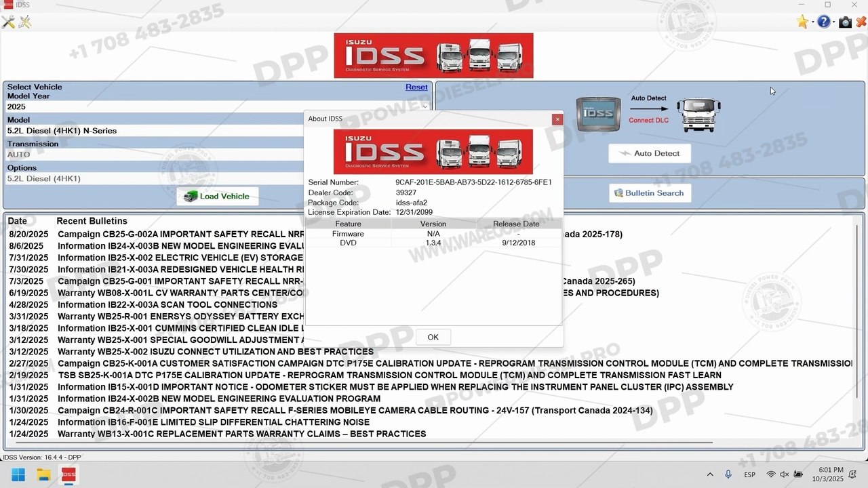Click the serial number value in About IDSS
Screen dimensions: 868x488
pos(473,182)
